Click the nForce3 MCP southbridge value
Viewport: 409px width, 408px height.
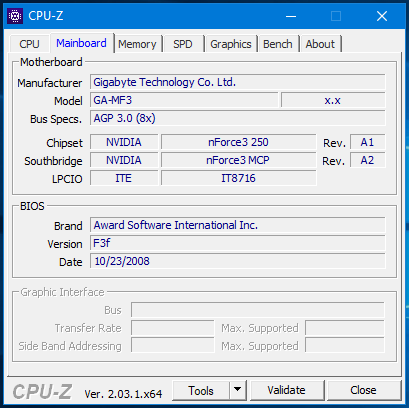(239, 160)
